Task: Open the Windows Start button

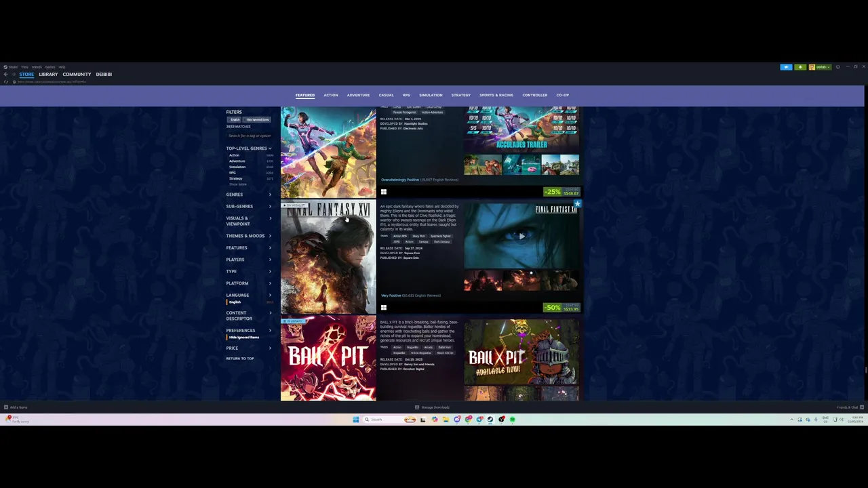Action: coord(355,420)
